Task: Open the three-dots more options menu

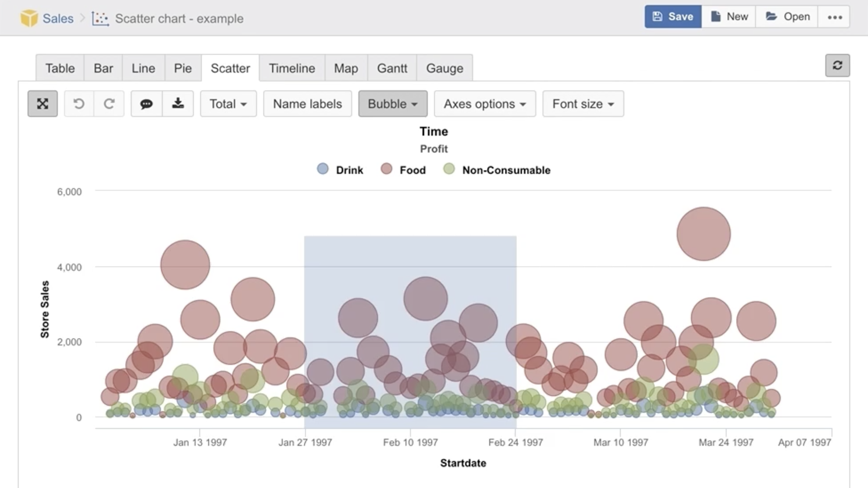Action: coord(835,17)
